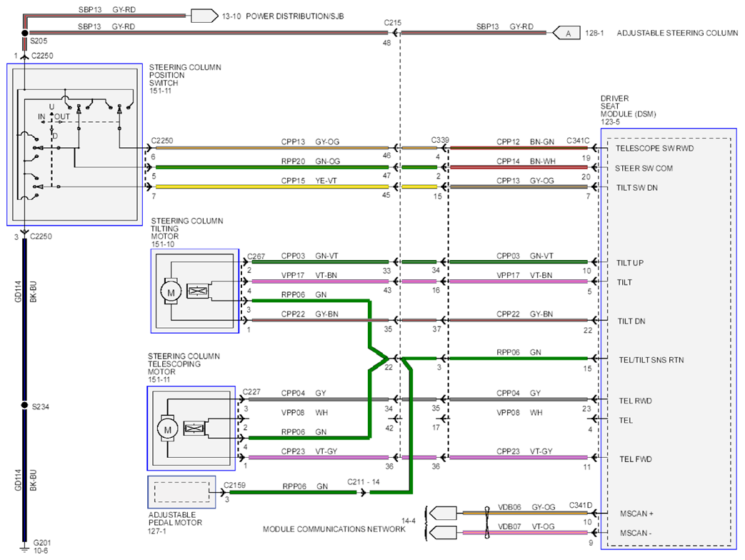Click the Driver Seat Module DSM box
745x560 pixels.
669,339
